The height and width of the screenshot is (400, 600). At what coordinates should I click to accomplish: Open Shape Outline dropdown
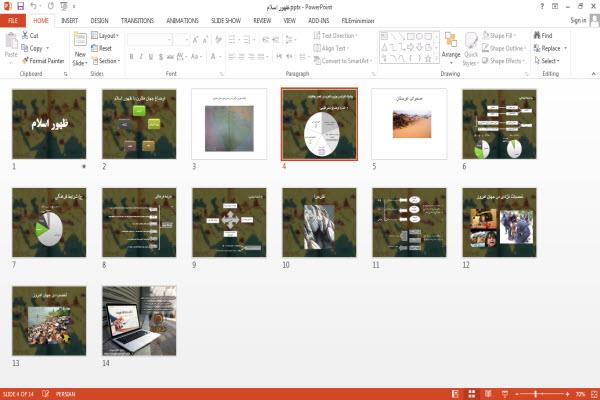504,48
